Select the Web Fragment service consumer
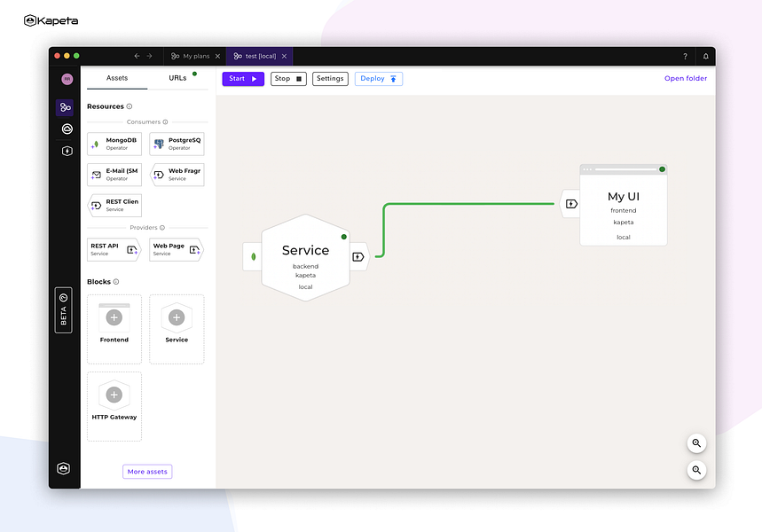Screen dimensions: 762x532 [177, 174]
